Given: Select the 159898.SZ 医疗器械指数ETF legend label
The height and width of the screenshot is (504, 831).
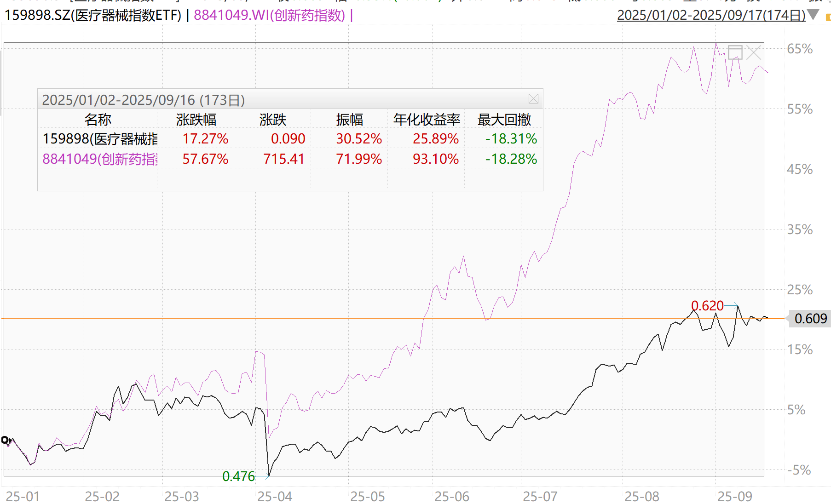Looking at the screenshot, I should (x=93, y=15).
